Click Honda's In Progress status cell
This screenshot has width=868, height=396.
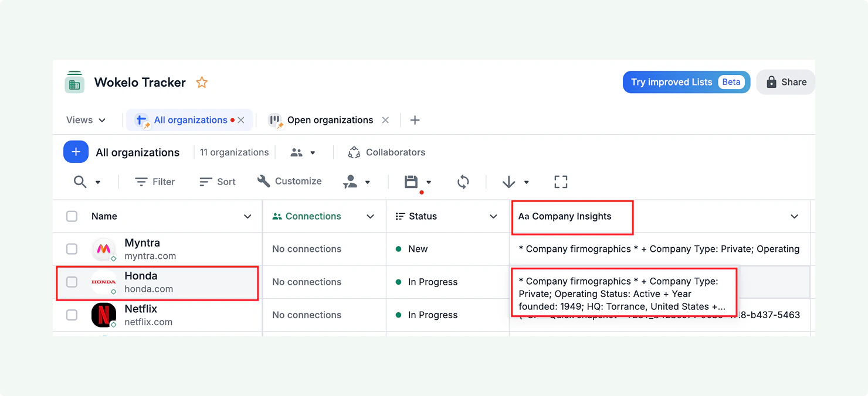pyautogui.click(x=447, y=282)
